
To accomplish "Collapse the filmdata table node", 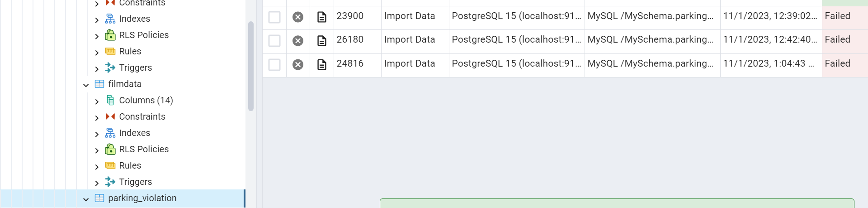I will (x=86, y=85).
